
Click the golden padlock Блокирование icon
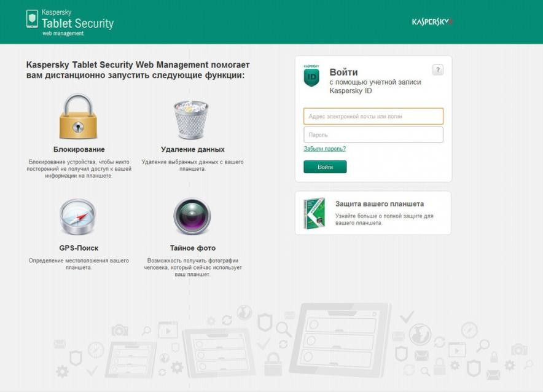coord(79,117)
